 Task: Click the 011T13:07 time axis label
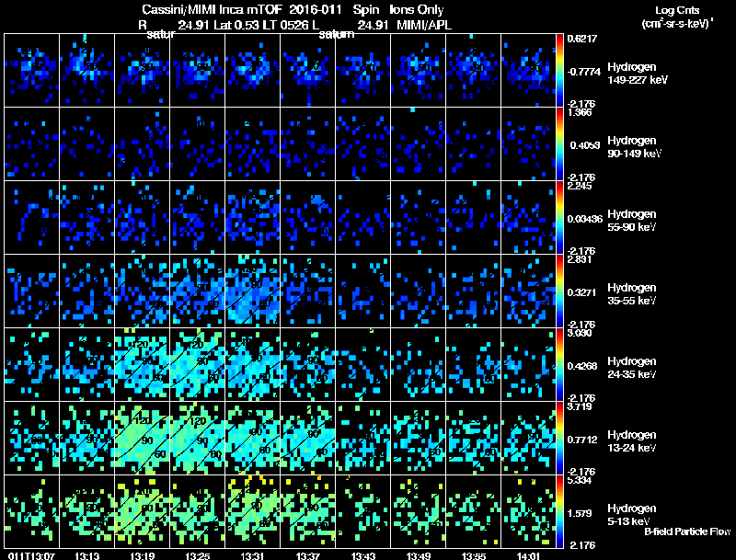pyautogui.click(x=31, y=555)
